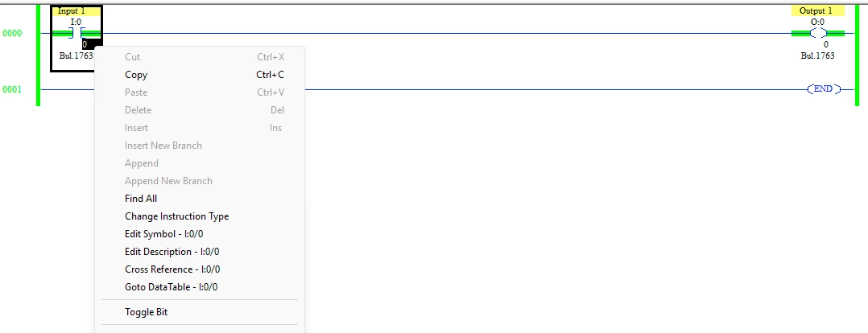Screen dimensions: 868x333
Task: Click the XIC contact symbol under Input 1
Action: pyautogui.click(x=76, y=33)
